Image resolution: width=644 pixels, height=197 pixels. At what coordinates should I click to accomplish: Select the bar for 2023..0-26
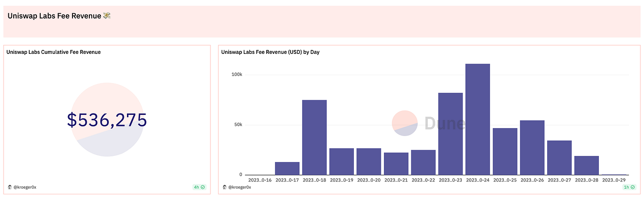(533, 148)
